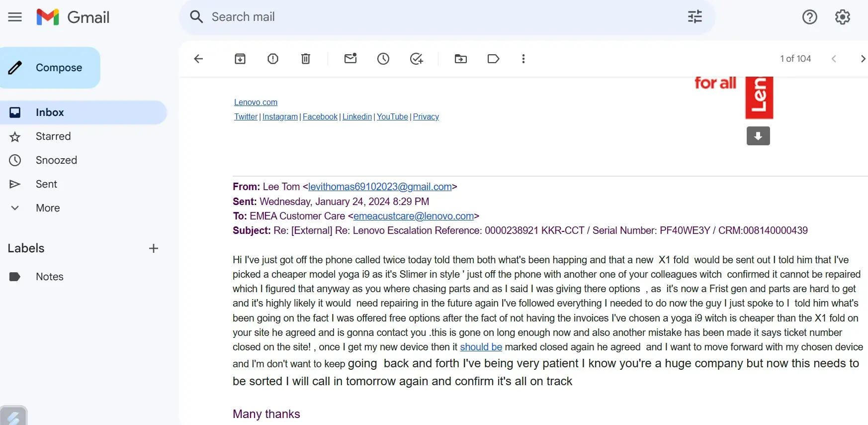Toggle the main menu hamburger
The image size is (868, 425).
point(15,17)
